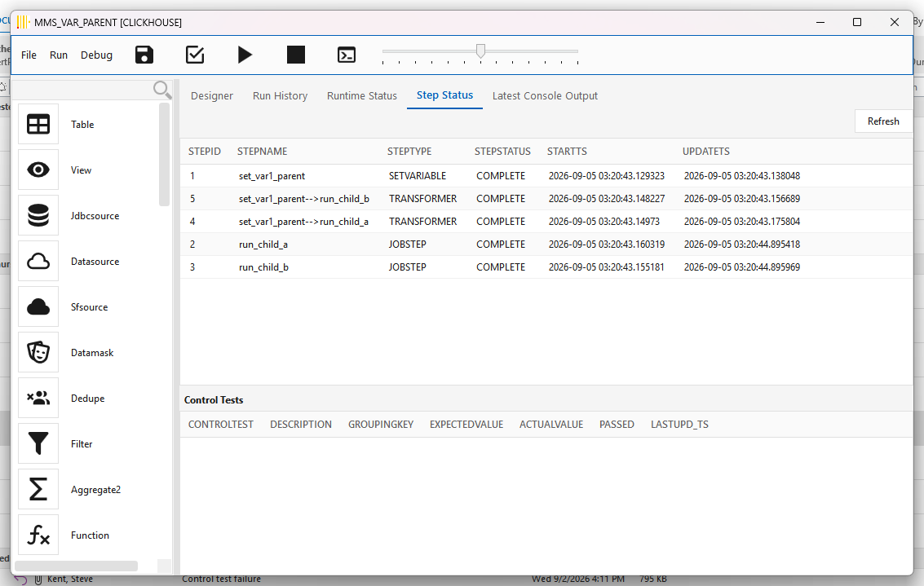Viewport: 924px width, 586px height.
Task: Select the Filter funnel icon
Action: [38, 443]
